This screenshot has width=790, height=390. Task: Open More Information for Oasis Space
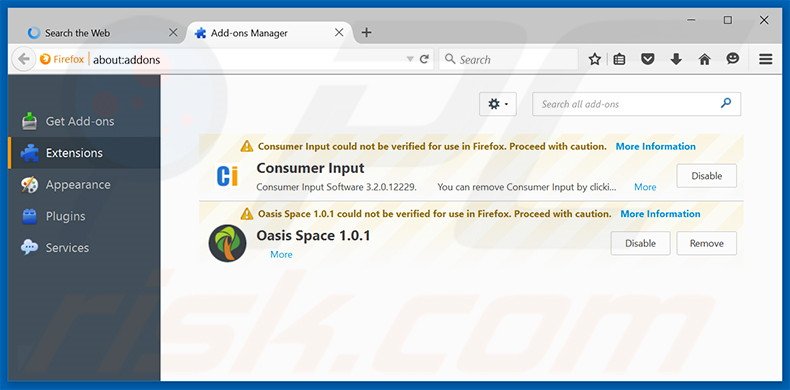660,214
